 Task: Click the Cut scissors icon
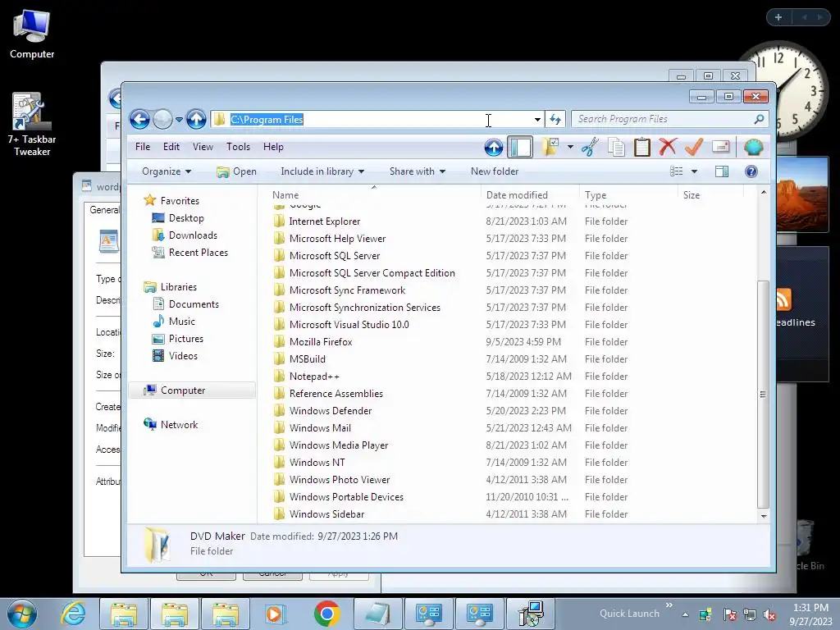pyautogui.click(x=590, y=147)
